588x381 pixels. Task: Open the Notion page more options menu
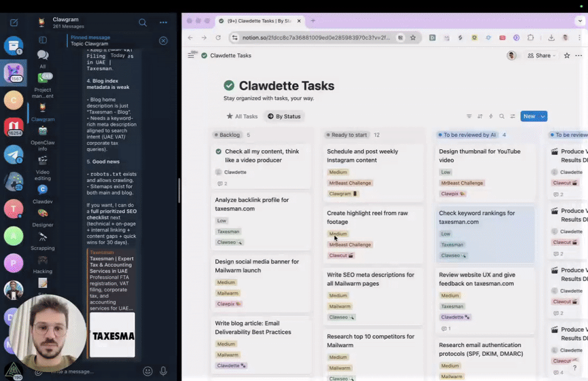coord(579,56)
